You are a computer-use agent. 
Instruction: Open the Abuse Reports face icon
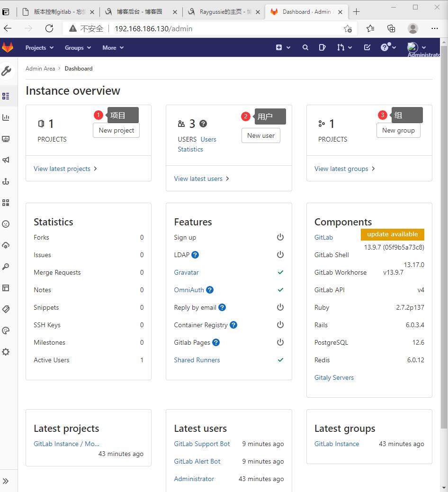coord(6,224)
